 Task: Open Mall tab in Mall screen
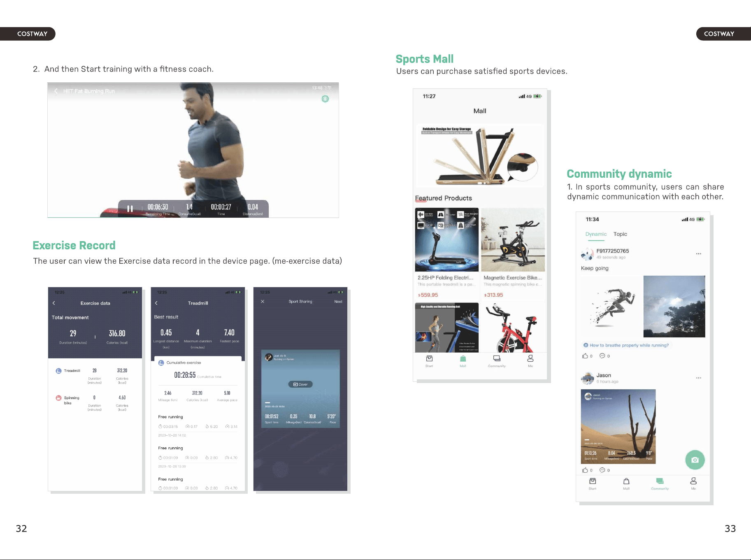click(463, 361)
